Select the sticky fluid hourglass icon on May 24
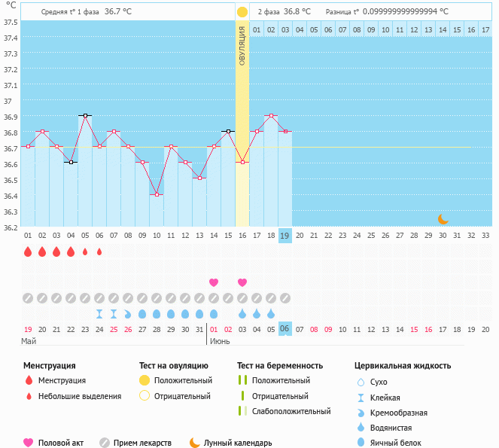Screen dimensions: 499x448 pyautogui.click(x=99, y=313)
